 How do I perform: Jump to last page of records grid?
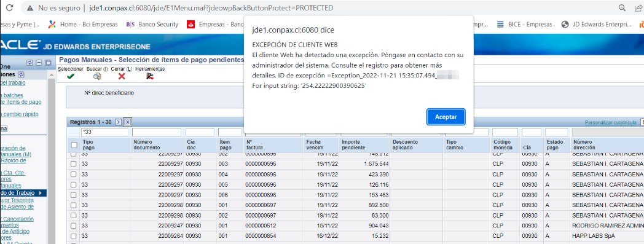click(x=127, y=122)
